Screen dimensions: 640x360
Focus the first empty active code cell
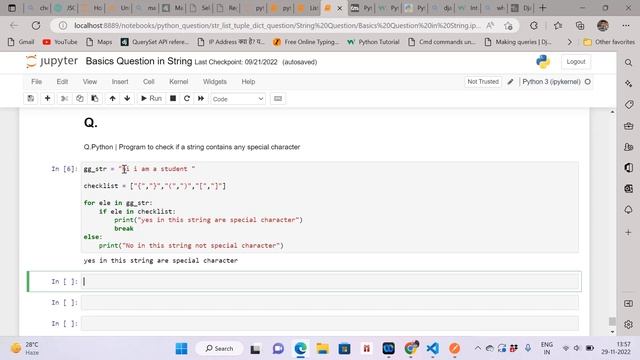[x=331, y=281]
